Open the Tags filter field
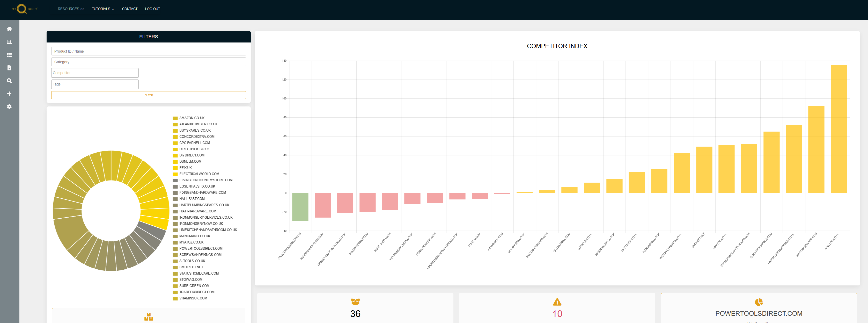 point(95,84)
